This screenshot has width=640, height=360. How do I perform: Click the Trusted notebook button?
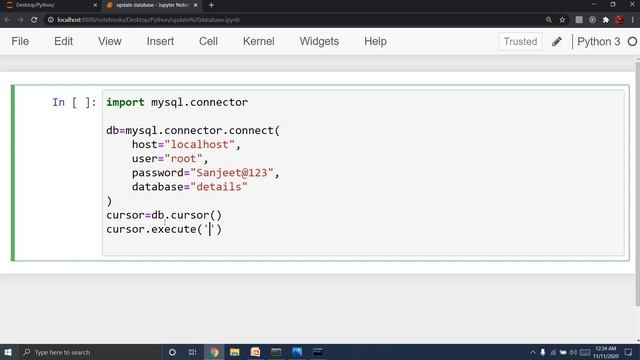pyautogui.click(x=520, y=41)
